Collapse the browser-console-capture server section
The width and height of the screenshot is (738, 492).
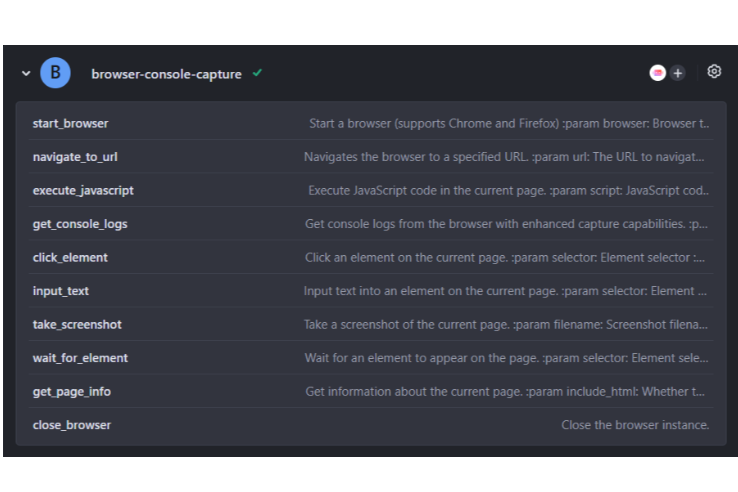(x=26, y=73)
